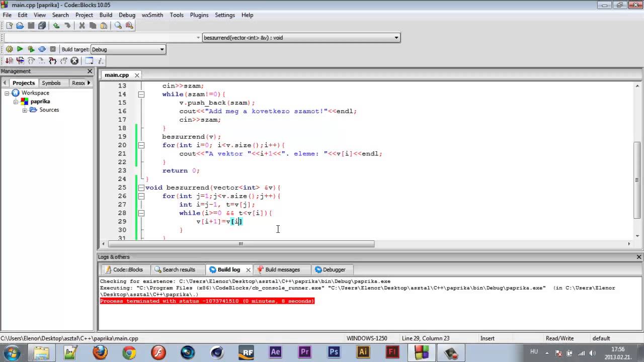This screenshot has height=362, width=644.
Task: Show more Management tabs with the arrow
Action: coord(89,83)
